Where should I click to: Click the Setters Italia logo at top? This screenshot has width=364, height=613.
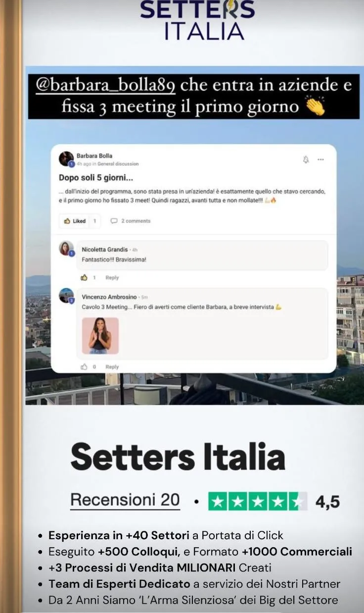(x=197, y=20)
